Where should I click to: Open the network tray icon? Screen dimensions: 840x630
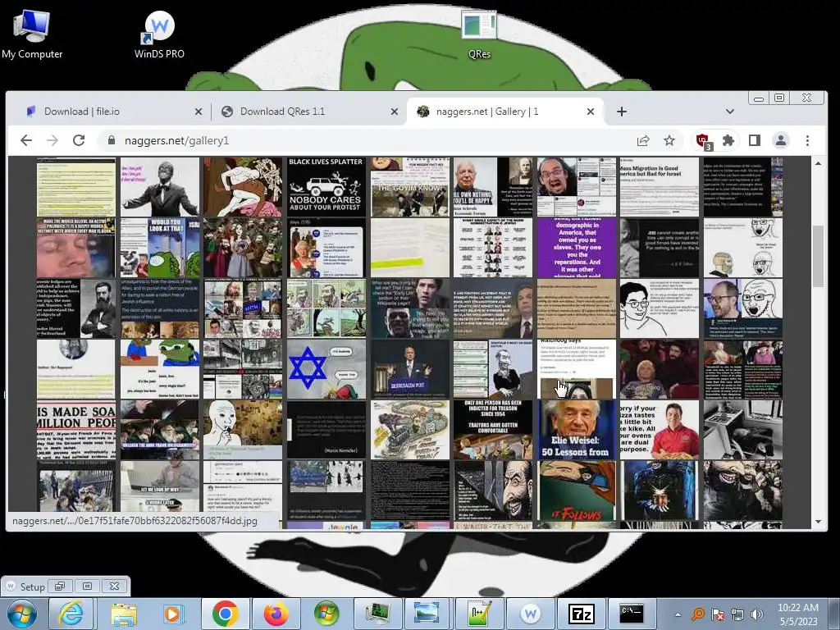(x=737, y=614)
